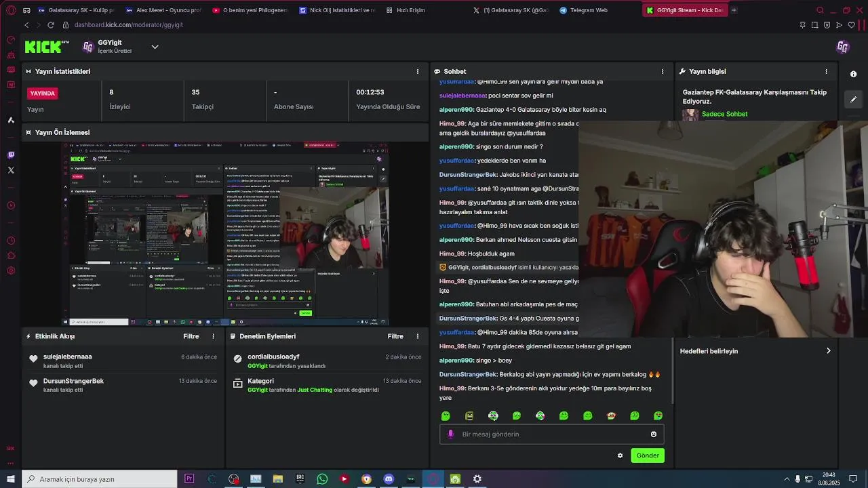Open Discord from the taskbar
868x488 pixels.
[389, 479]
